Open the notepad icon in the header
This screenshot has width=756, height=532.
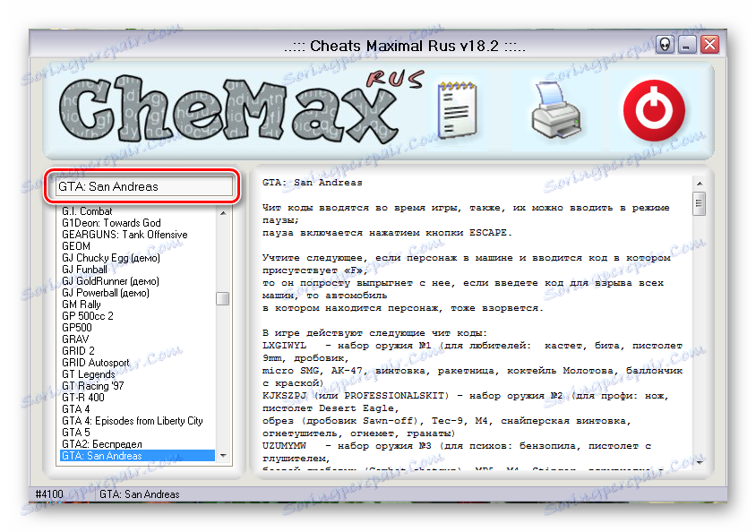point(457,110)
